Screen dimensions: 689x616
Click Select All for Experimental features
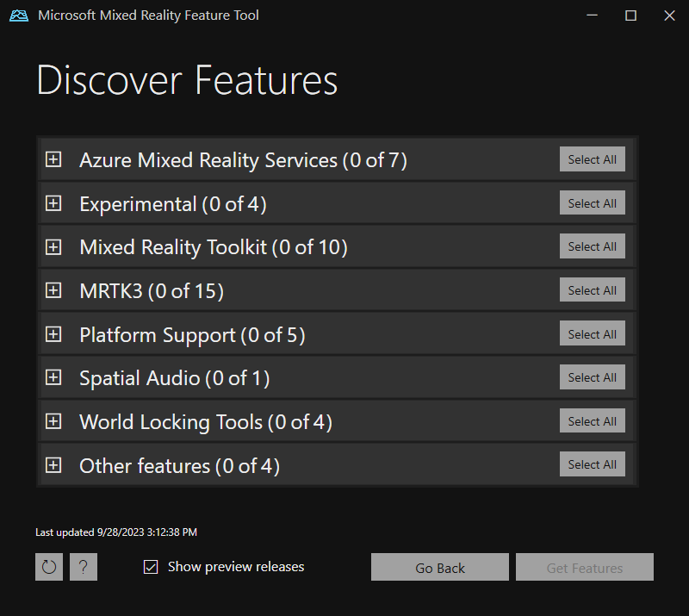click(592, 202)
